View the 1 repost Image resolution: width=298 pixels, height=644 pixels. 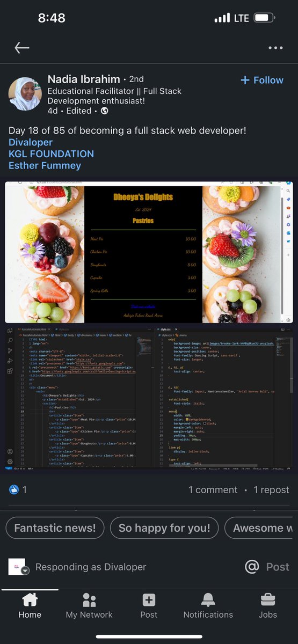[x=272, y=490]
